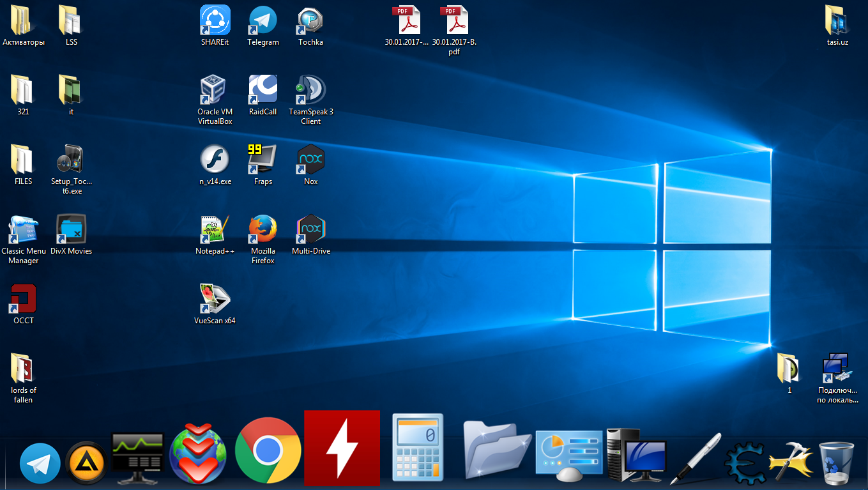Open the system monitor dock icon

point(138,459)
